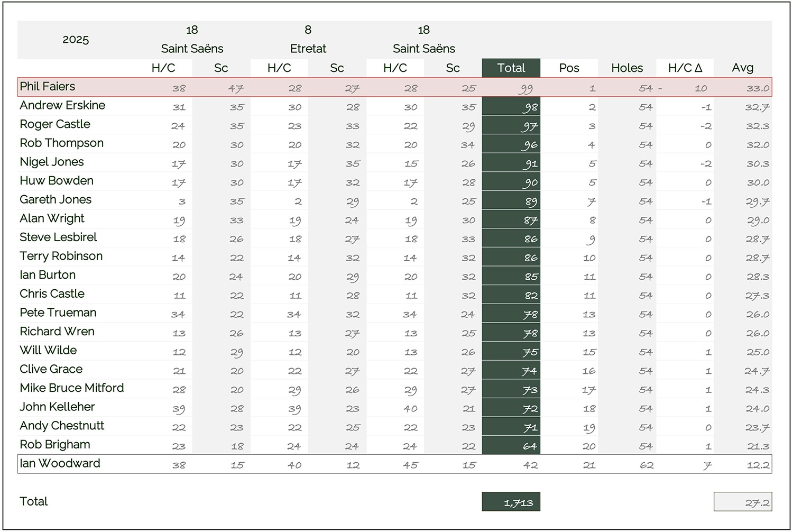Click the dark green Total column header
The image size is (793, 532).
[x=511, y=68]
